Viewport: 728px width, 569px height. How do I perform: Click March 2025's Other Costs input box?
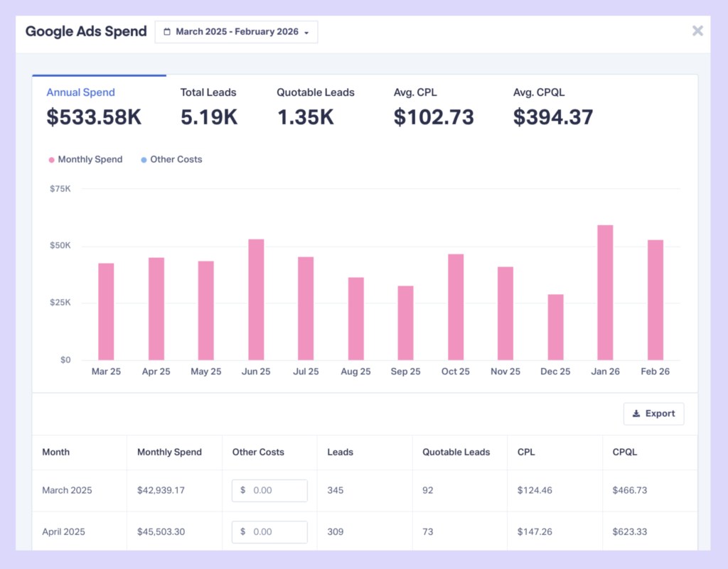tap(269, 490)
